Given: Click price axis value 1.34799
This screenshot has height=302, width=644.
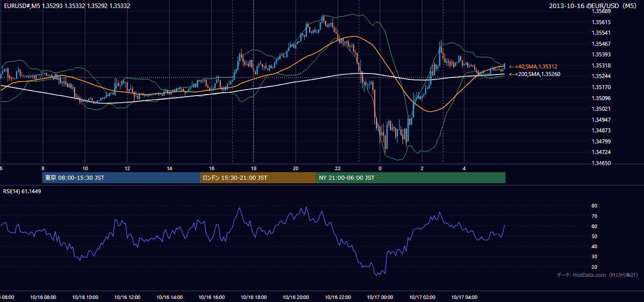Looking at the screenshot, I should point(602,141).
